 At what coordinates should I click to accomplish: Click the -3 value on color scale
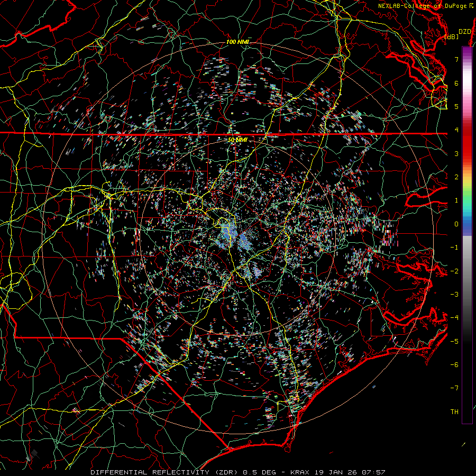coord(454,295)
